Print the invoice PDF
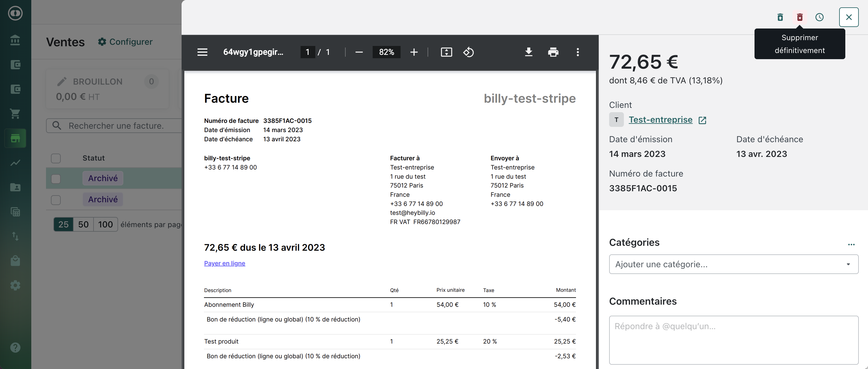This screenshot has width=868, height=369. pyautogui.click(x=553, y=52)
